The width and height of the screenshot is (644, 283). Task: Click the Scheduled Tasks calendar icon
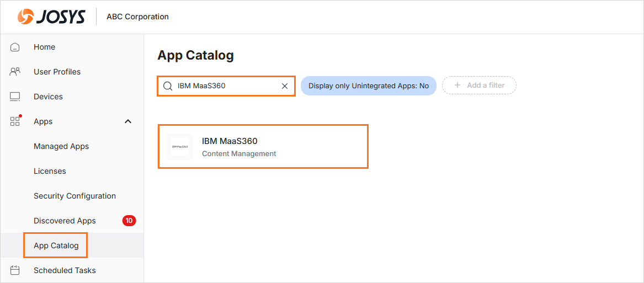coord(15,270)
